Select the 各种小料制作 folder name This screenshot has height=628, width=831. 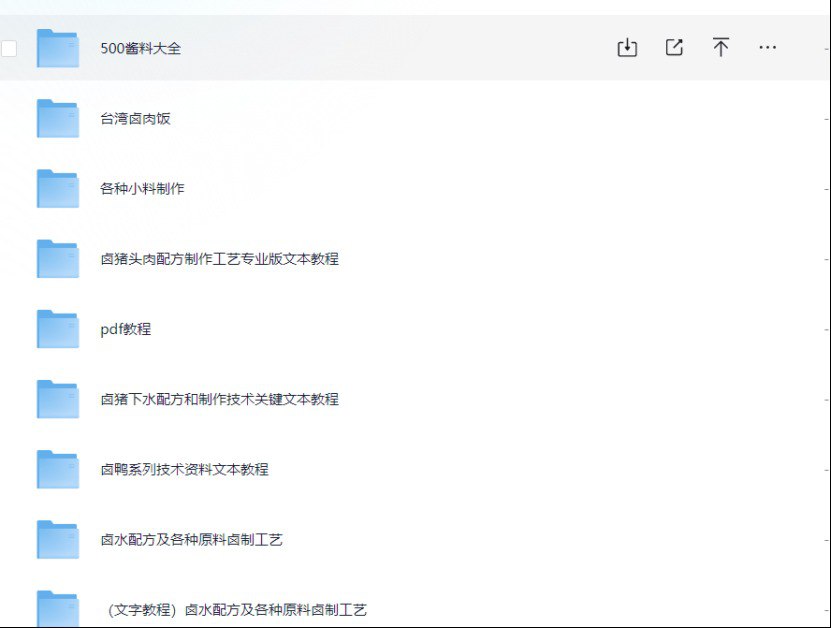click(x=142, y=189)
